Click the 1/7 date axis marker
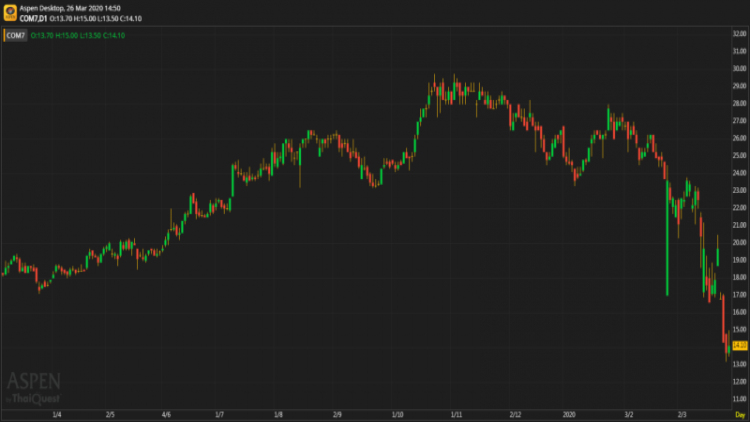750x422 pixels. click(218, 413)
